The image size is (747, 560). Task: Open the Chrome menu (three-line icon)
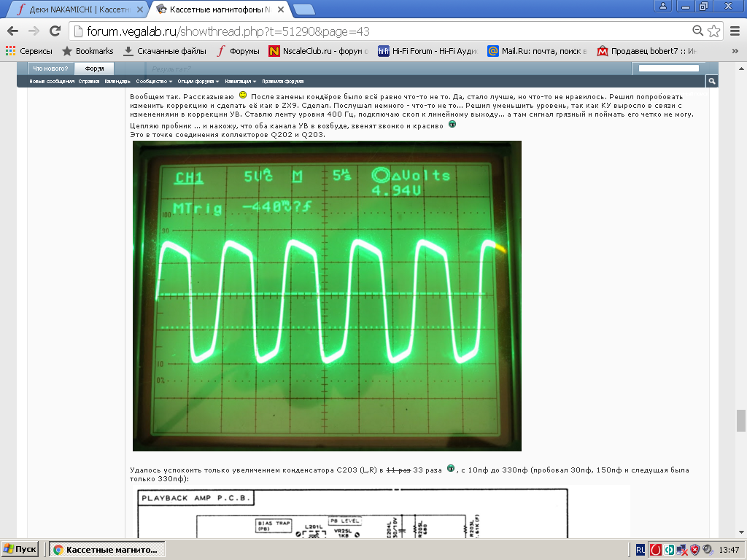pos(734,31)
